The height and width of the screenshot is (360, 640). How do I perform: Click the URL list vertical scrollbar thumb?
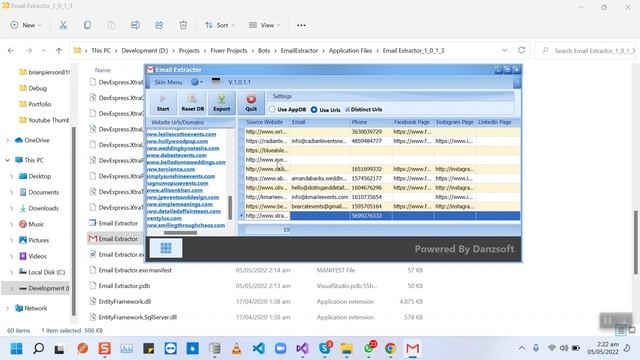click(230, 207)
